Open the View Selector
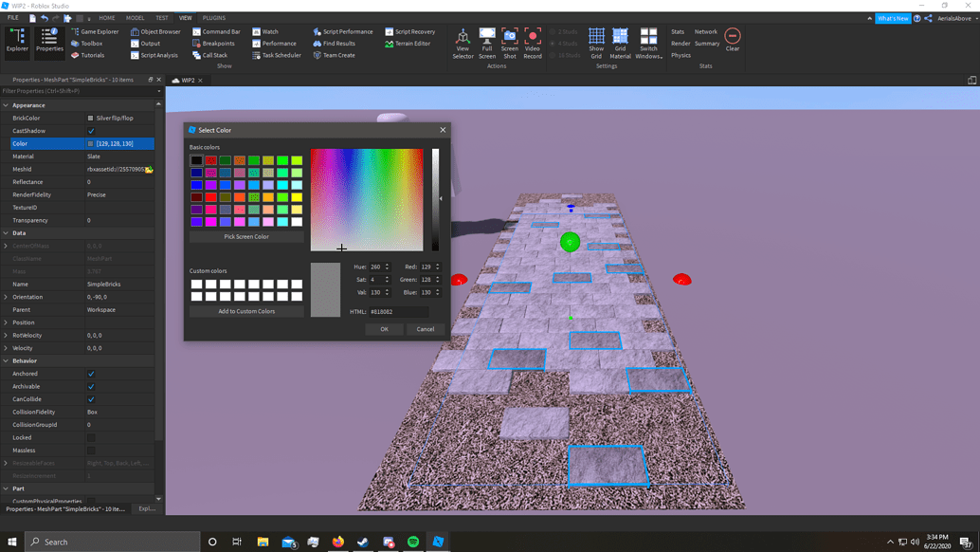The image size is (980, 552). pyautogui.click(x=463, y=43)
